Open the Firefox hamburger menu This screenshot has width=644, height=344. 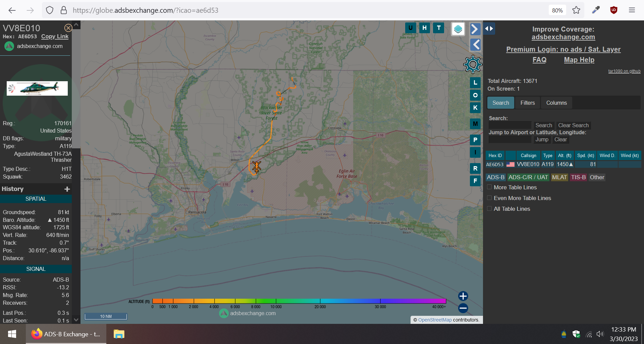tap(632, 10)
